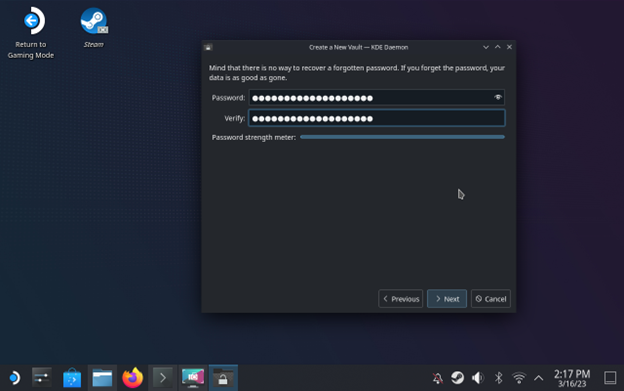Open the volume control in the tray
The height and width of the screenshot is (391, 624).
[x=478, y=377]
